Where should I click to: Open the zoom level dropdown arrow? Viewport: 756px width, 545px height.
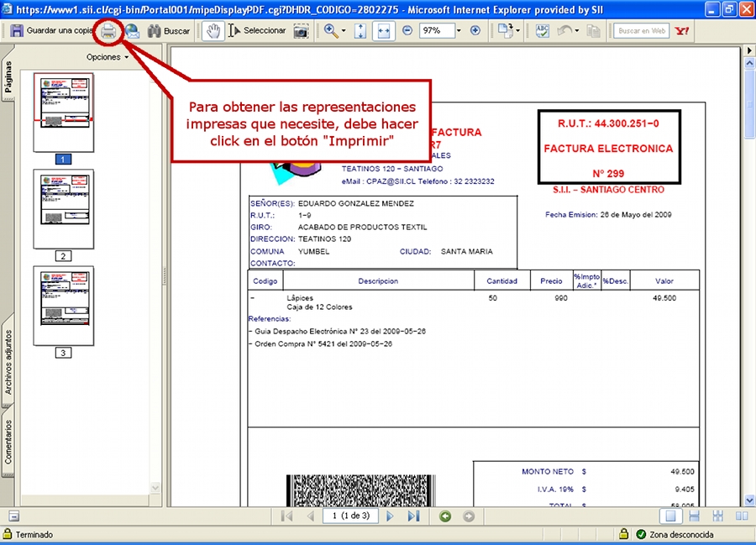click(x=459, y=31)
